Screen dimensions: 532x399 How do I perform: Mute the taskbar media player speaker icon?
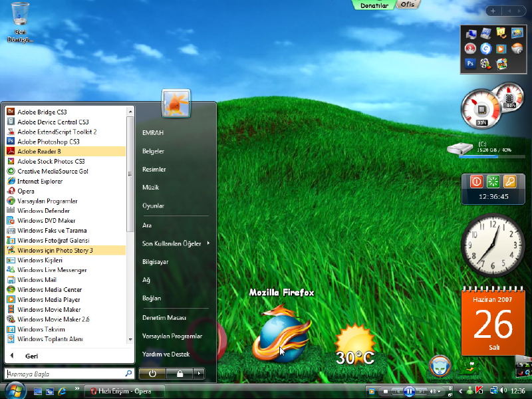[433, 392]
